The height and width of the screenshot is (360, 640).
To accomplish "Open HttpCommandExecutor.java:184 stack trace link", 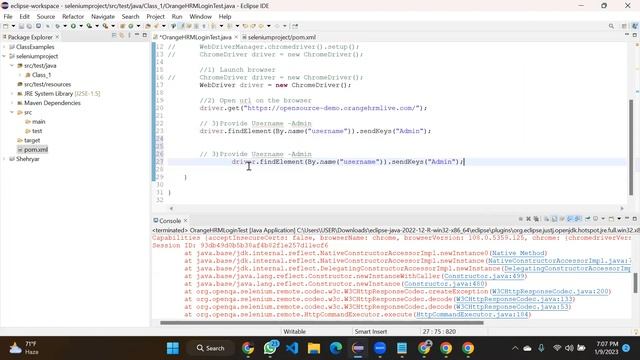I will (472, 315).
